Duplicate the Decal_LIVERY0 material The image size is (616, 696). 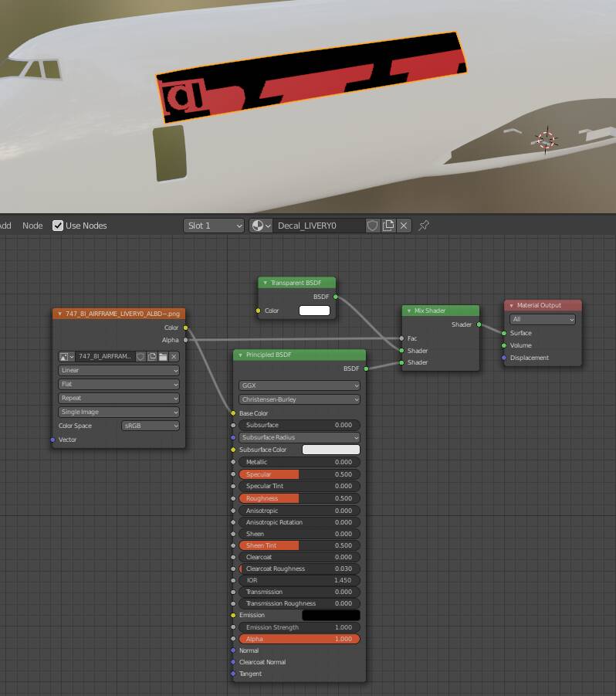(388, 226)
